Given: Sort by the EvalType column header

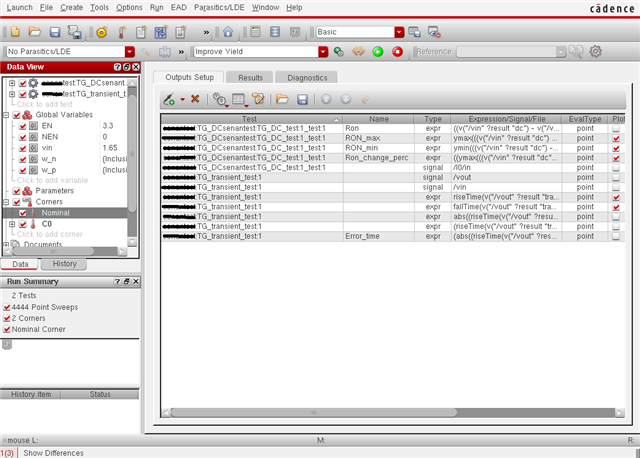Looking at the screenshot, I should click(x=585, y=119).
